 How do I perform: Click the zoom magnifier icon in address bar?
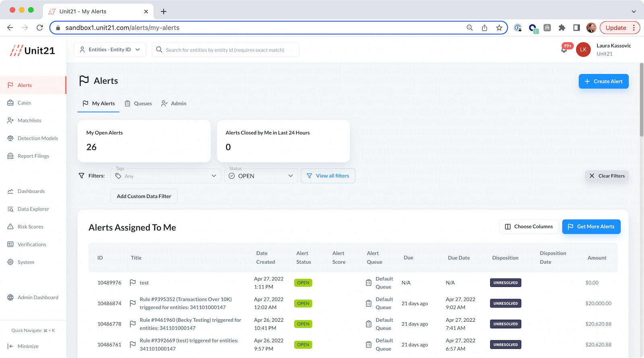(470, 28)
